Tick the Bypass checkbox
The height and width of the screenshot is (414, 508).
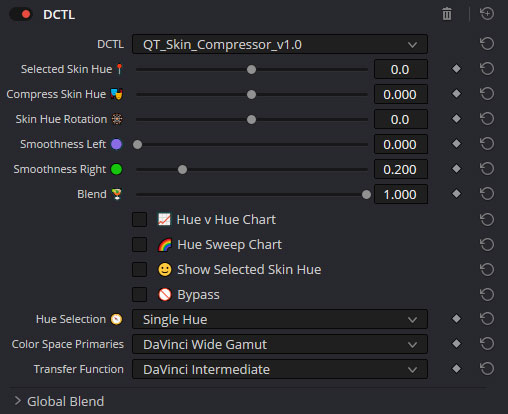[139, 294]
